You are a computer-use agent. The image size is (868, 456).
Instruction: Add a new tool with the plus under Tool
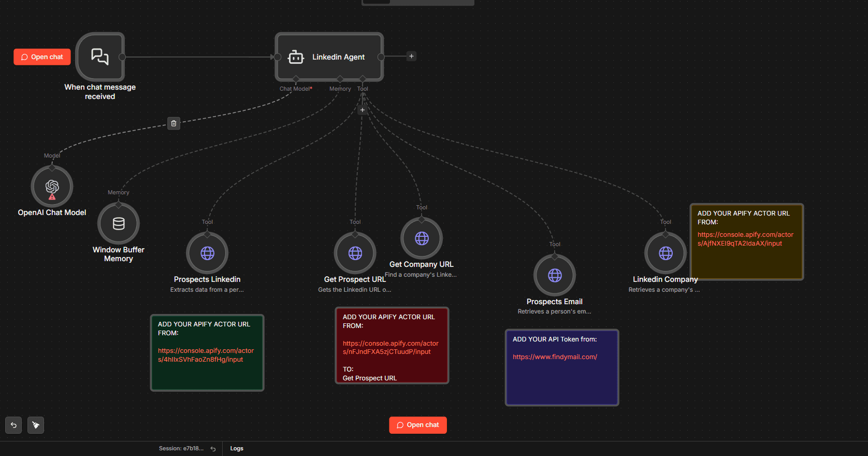click(363, 110)
